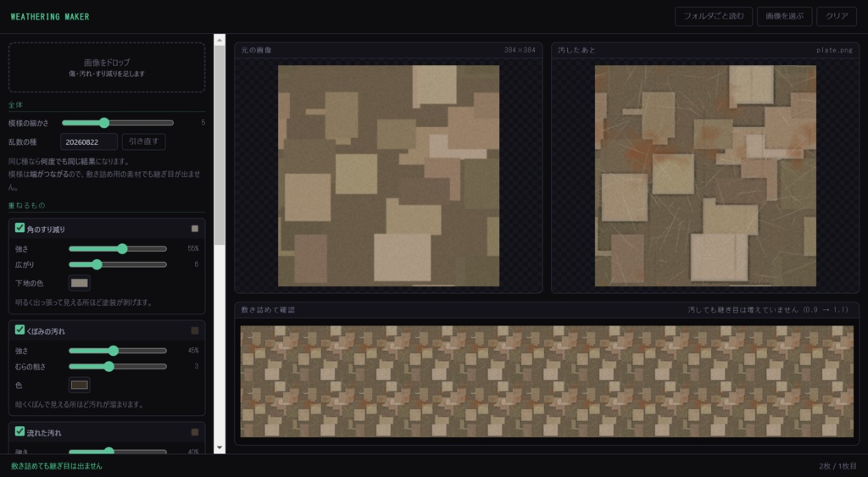
Task: Adjust 角のすり減り 強さ slider
Action: (x=118, y=249)
